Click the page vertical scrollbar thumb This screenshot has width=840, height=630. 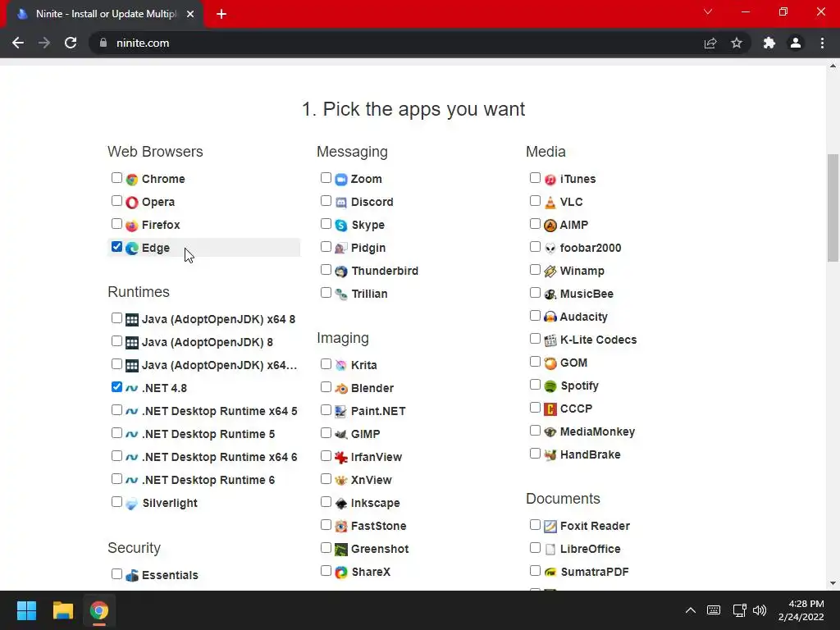tap(833, 208)
